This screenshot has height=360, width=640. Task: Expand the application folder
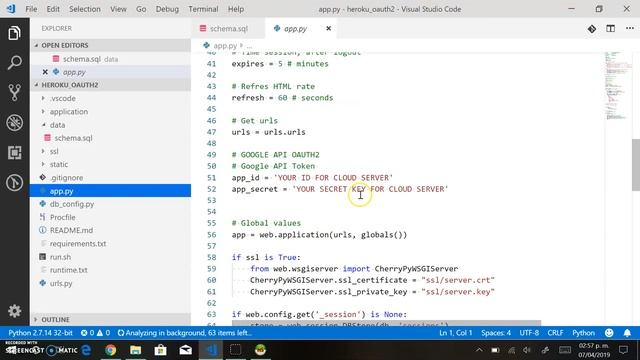pyautogui.click(x=69, y=111)
